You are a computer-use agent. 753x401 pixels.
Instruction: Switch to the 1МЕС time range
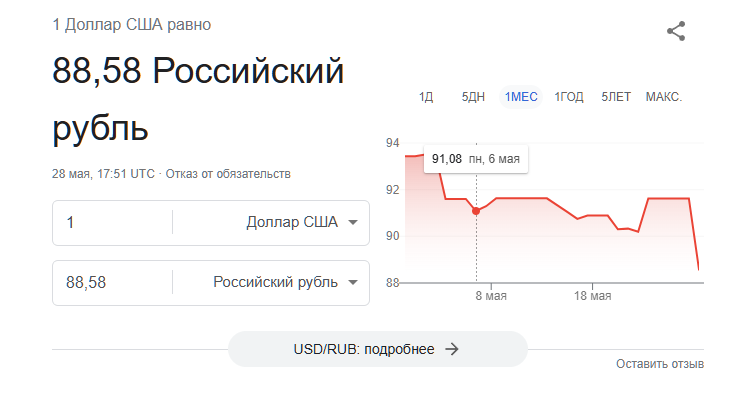click(x=521, y=97)
